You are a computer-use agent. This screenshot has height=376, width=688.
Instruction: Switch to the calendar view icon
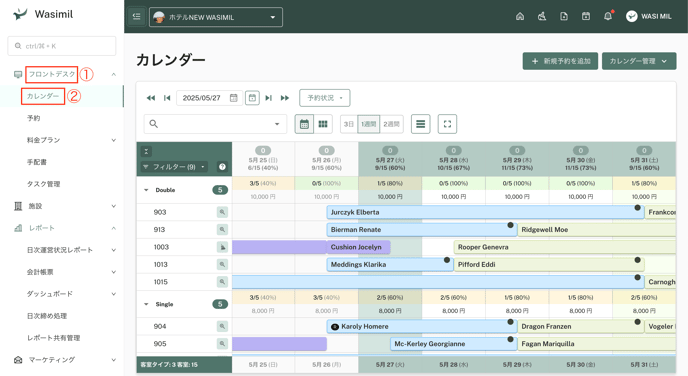pyautogui.click(x=304, y=124)
